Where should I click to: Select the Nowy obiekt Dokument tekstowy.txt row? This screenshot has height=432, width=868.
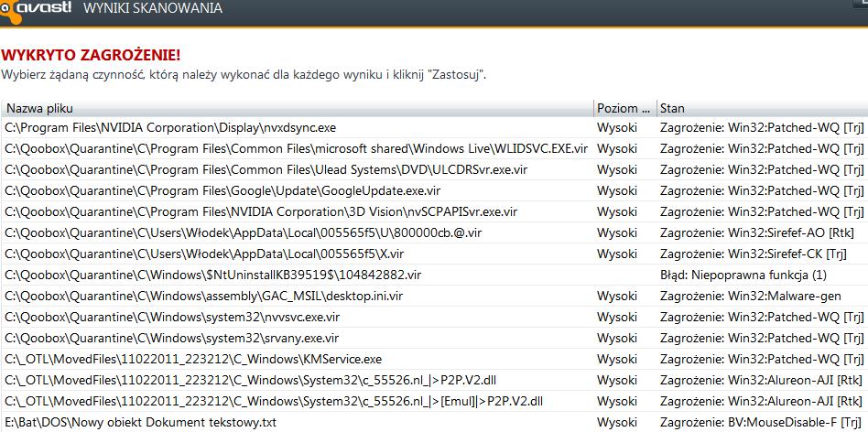435,422
